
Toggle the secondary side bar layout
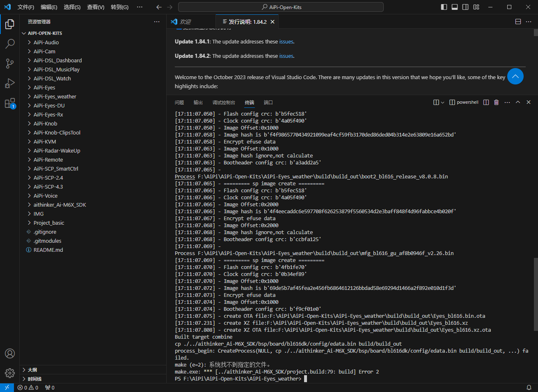(465, 7)
